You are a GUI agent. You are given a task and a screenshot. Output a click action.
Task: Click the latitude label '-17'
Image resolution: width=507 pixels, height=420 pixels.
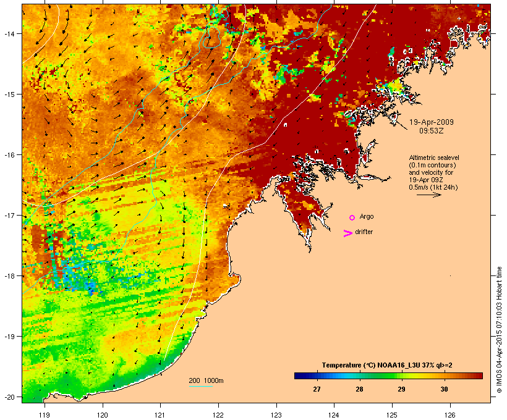pyautogui.click(x=9, y=215)
